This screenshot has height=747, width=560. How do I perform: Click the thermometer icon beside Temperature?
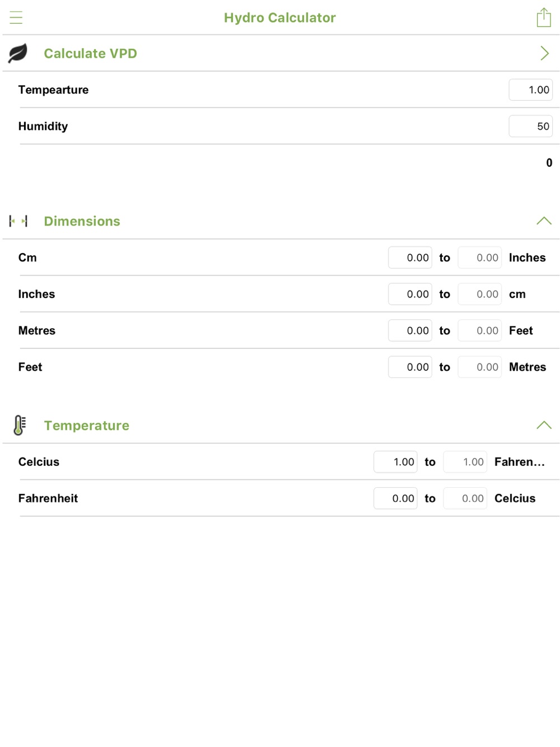(x=19, y=426)
